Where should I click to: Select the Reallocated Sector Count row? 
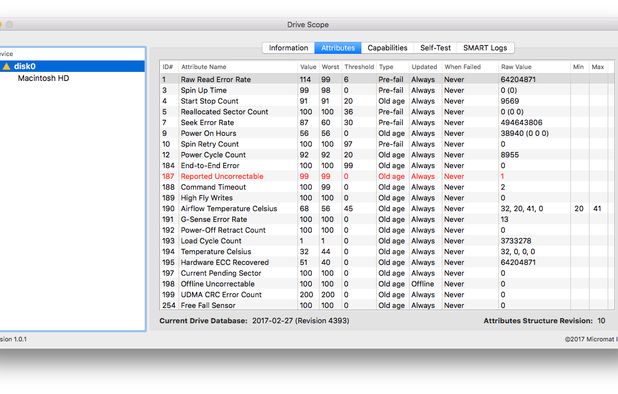[387, 112]
